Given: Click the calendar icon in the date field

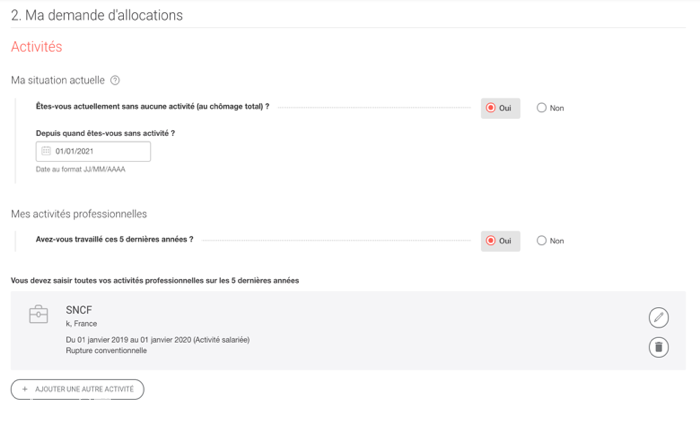Looking at the screenshot, I should [x=46, y=151].
